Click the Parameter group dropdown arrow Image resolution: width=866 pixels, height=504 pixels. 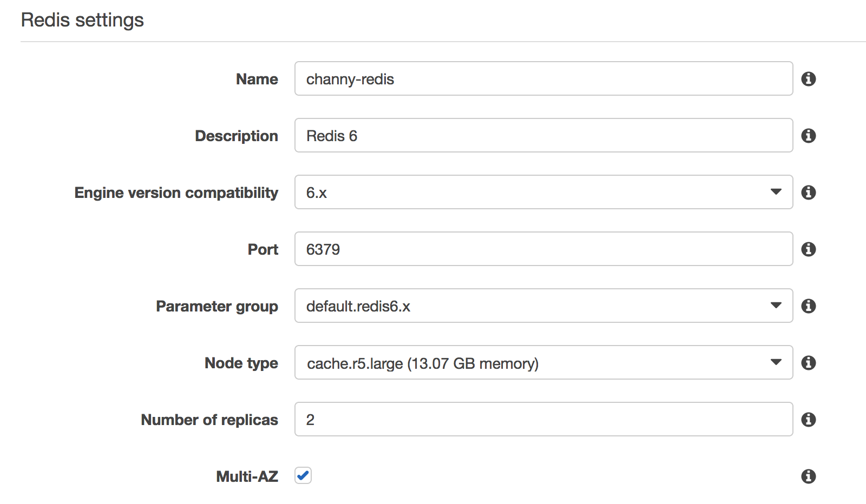pos(776,306)
